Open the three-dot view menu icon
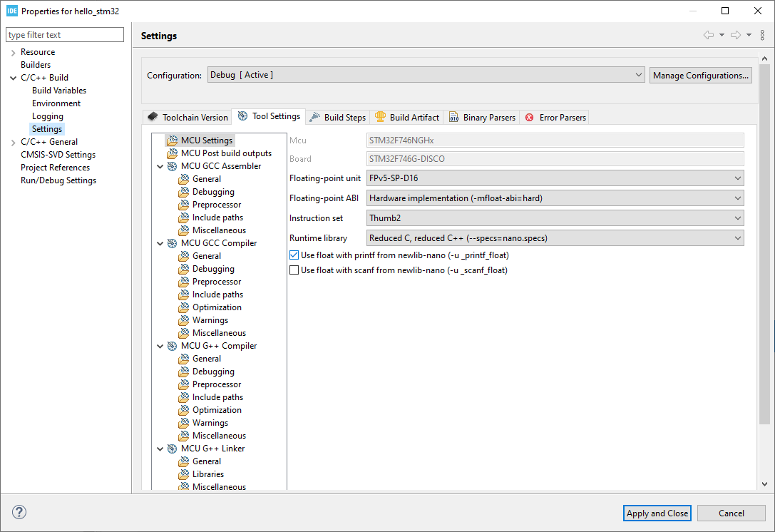 coord(762,35)
